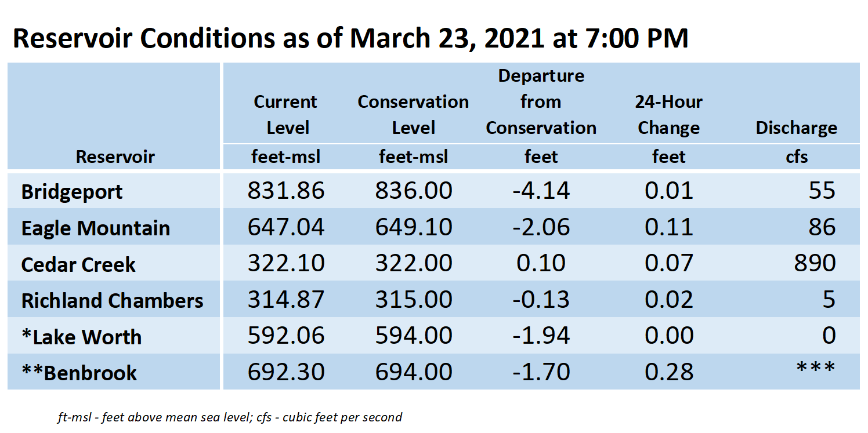Click the 24-Hour Change column header

tap(668, 115)
